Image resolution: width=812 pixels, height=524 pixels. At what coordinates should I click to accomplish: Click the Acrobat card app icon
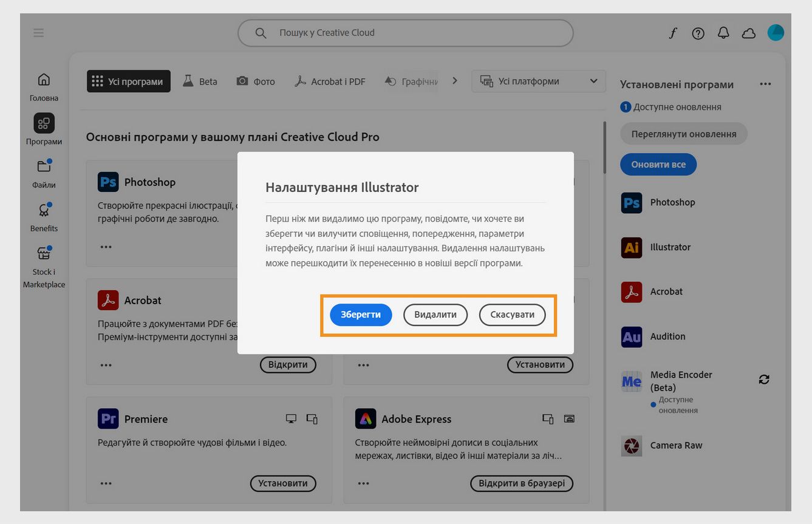(x=108, y=300)
